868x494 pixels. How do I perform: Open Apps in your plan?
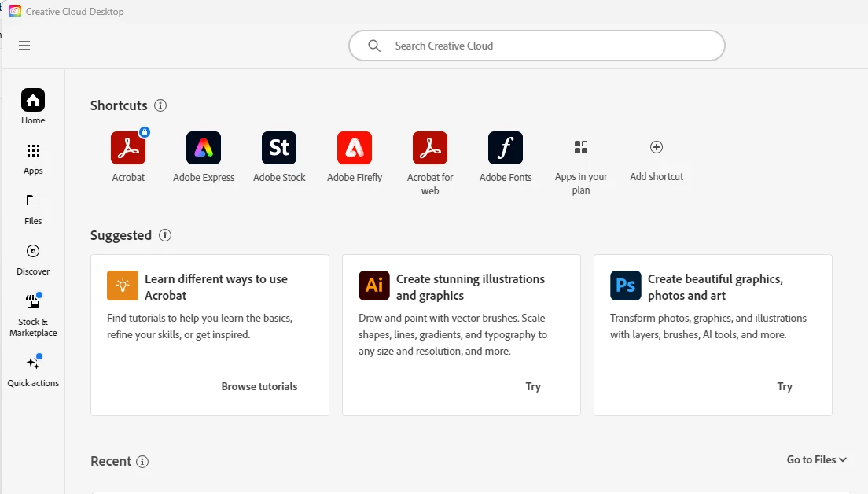(x=581, y=167)
